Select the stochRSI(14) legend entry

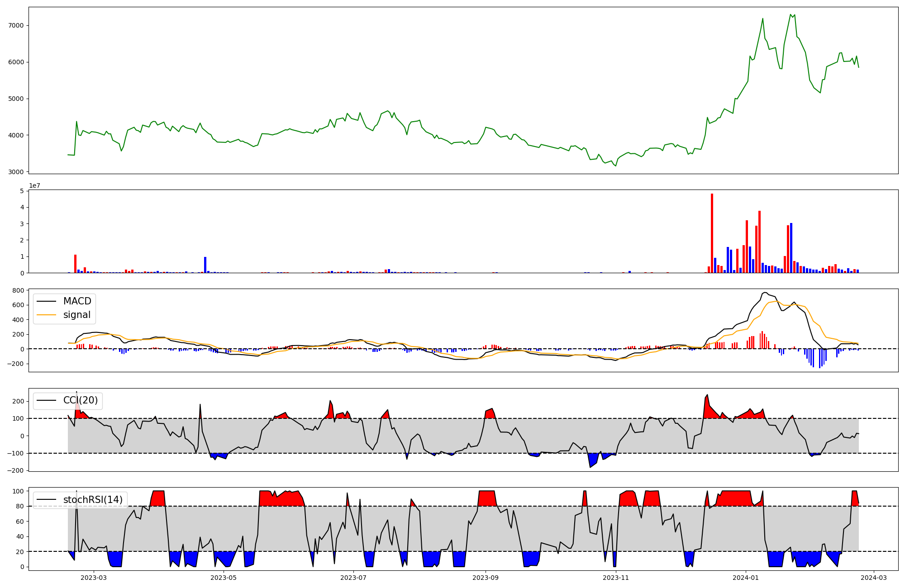(x=93, y=500)
